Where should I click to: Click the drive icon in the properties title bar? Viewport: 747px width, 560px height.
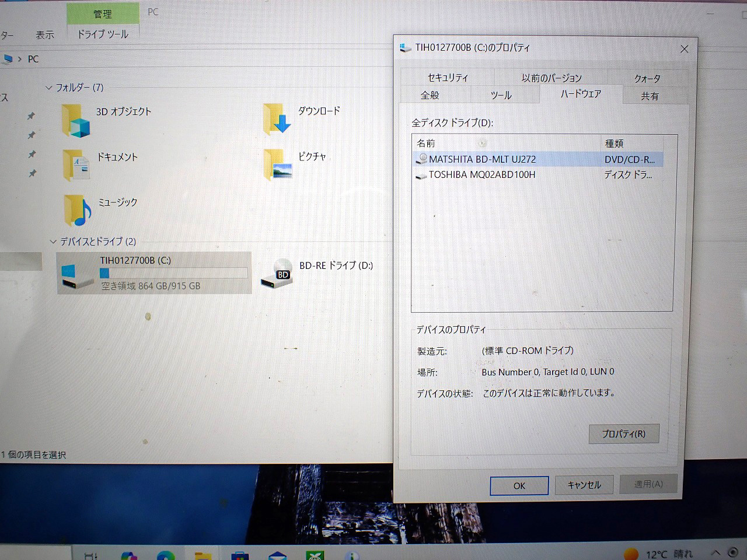[x=406, y=48]
